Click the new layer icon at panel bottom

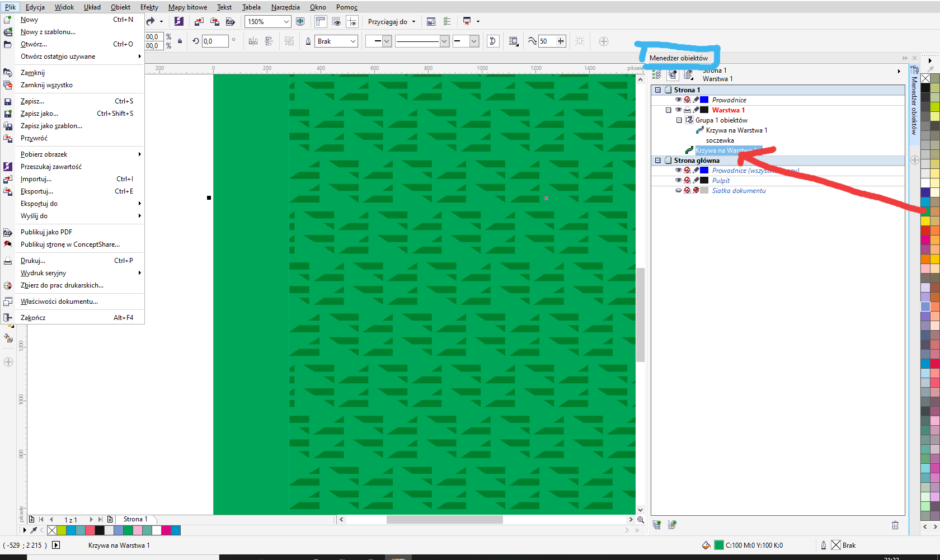[x=657, y=525]
